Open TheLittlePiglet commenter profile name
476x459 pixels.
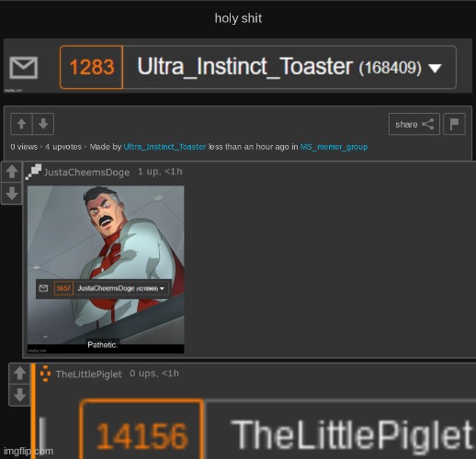pyautogui.click(x=89, y=374)
